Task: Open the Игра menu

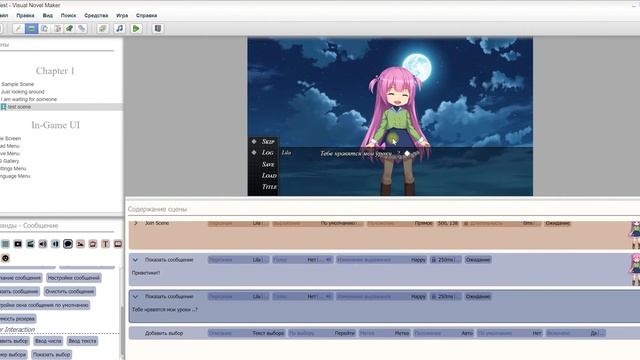Action: point(122,16)
